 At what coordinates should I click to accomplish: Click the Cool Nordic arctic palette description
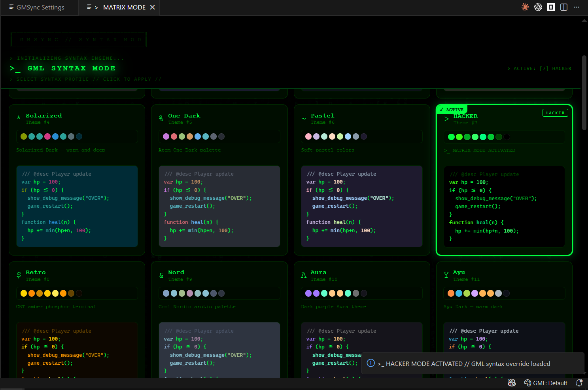(x=197, y=307)
